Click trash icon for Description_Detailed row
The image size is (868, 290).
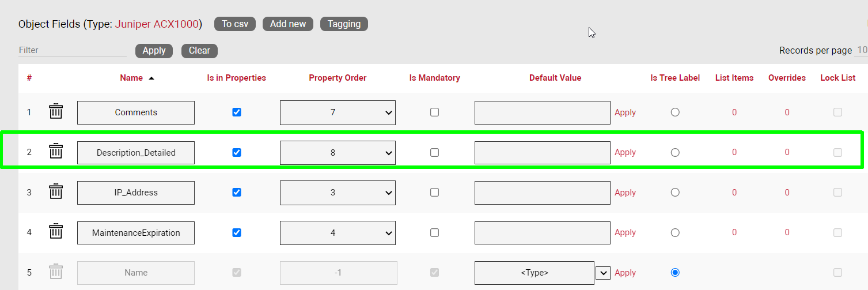(55, 152)
